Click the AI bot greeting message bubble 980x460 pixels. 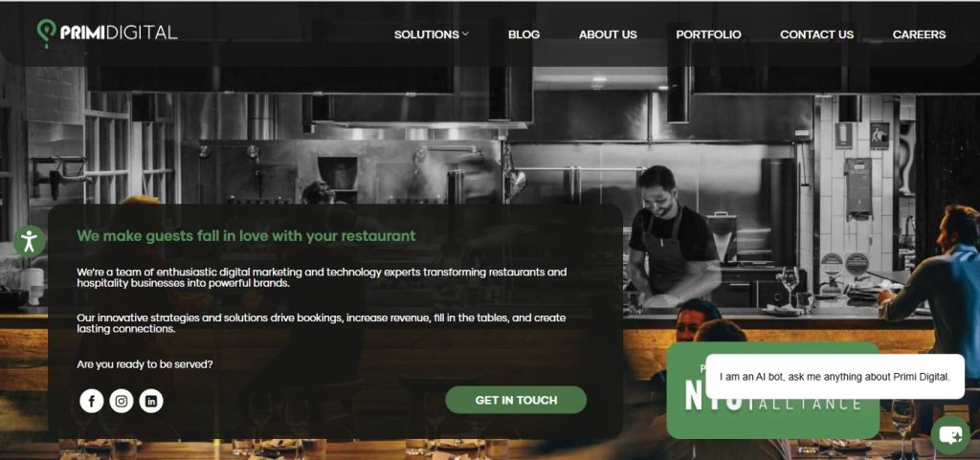tap(835, 377)
